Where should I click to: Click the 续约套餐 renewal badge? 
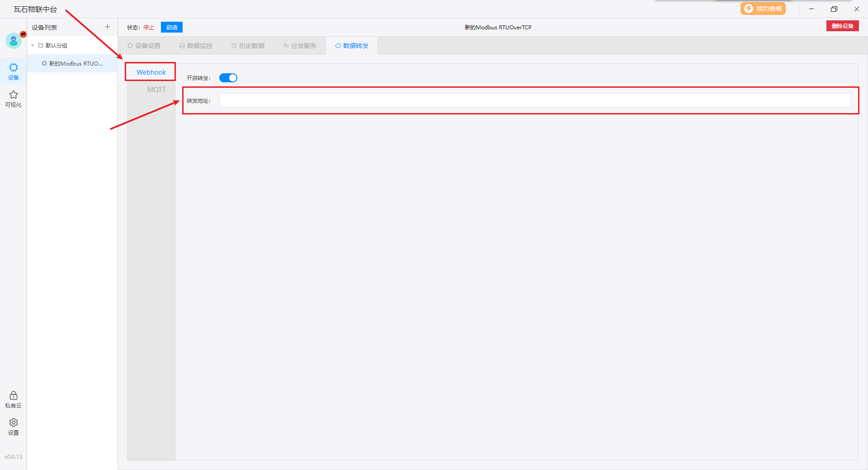point(763,9)
